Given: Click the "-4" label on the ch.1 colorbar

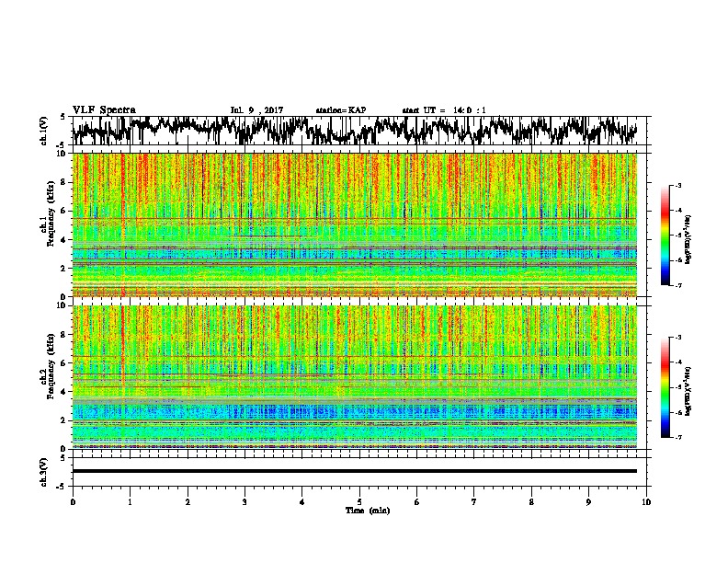Looking at the screenshot, I should (678, 211).
